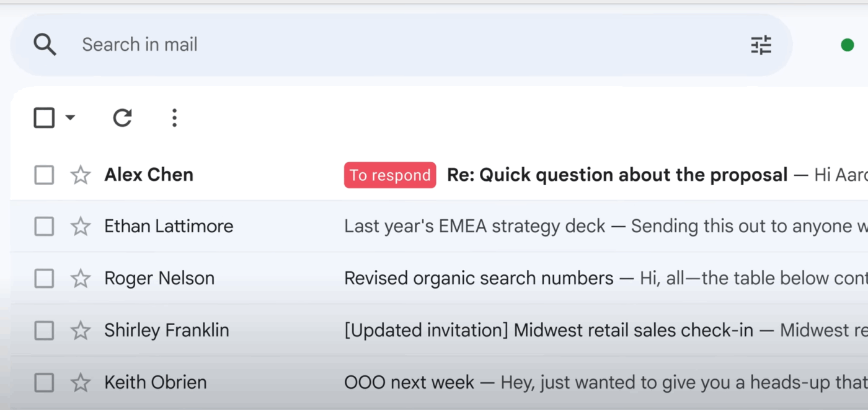Open Alex Chen's proposal email
This screenshot has height=410, width=868.
pos(614,175)
